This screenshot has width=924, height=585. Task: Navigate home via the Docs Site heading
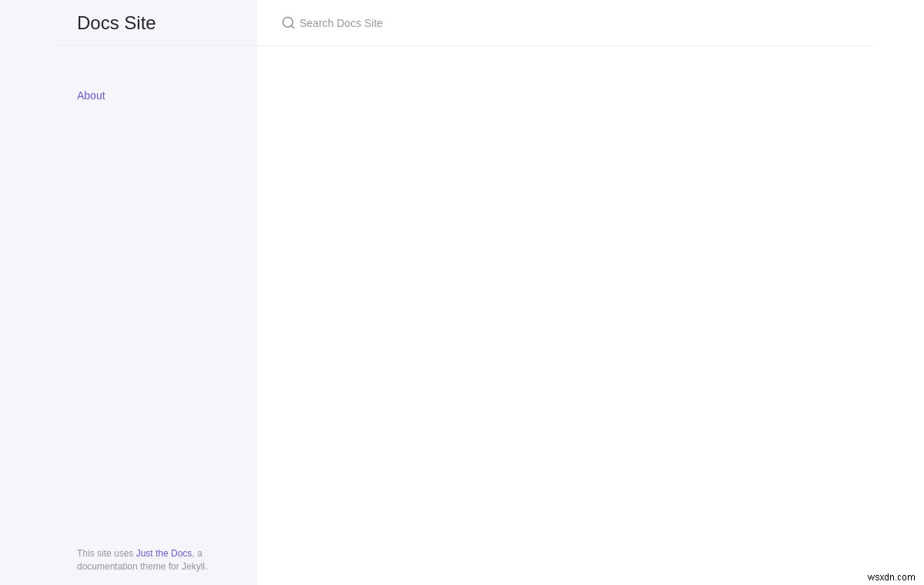[116, 23]
